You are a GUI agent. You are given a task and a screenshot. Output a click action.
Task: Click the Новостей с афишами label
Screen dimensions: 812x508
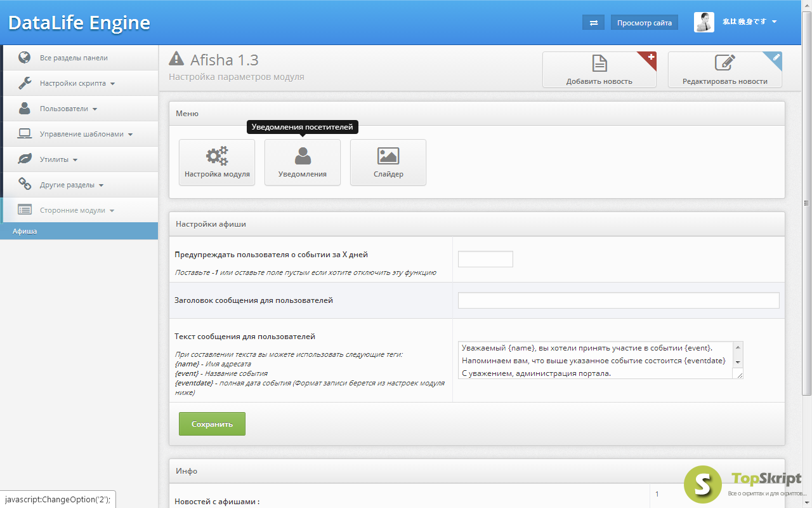coord(217,502)
